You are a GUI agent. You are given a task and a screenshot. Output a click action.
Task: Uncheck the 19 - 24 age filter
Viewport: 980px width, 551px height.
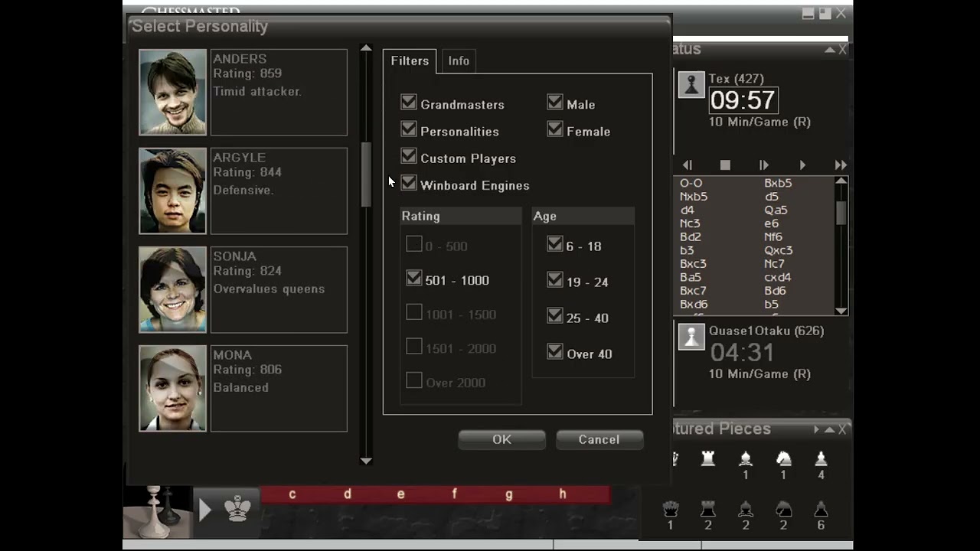coord(555,280)
